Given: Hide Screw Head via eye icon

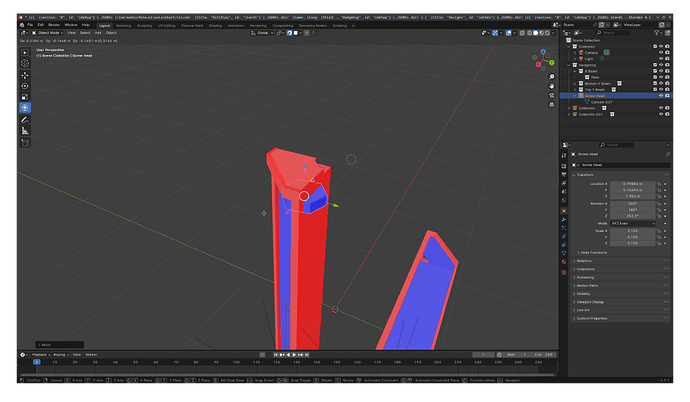Looking at the screenshot, I should point(661,95).
